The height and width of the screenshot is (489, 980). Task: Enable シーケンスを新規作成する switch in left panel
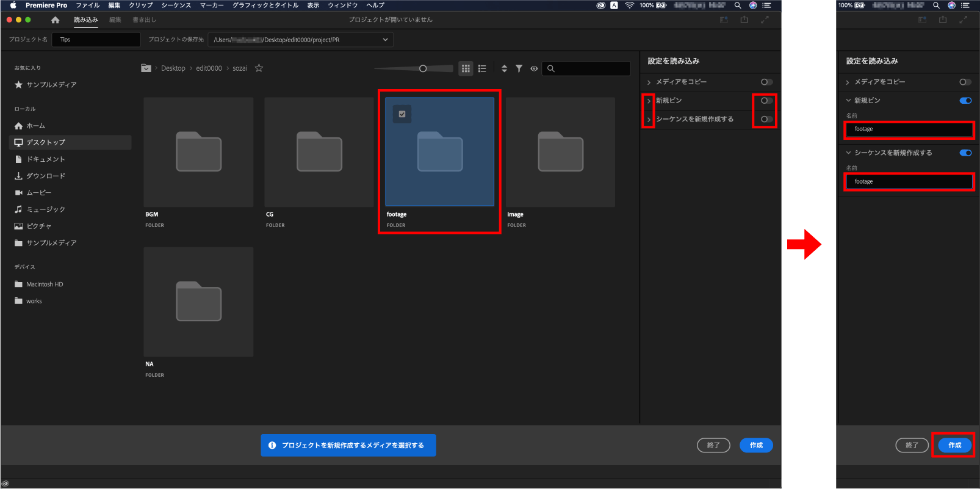click(767, 119)
